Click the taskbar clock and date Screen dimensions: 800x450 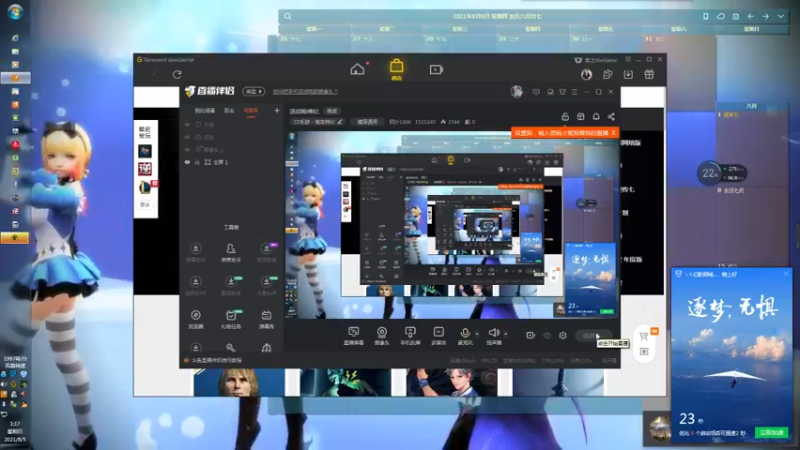[x=15, y=431]
